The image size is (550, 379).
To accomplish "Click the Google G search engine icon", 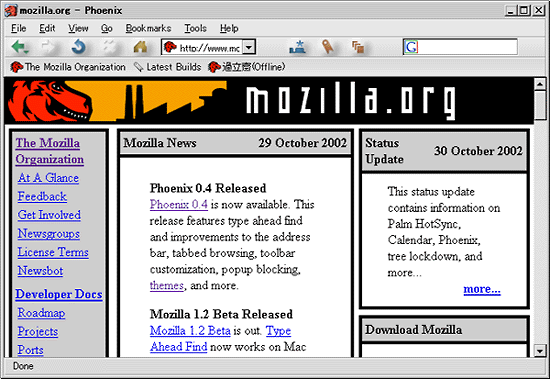I will point(411,47).
